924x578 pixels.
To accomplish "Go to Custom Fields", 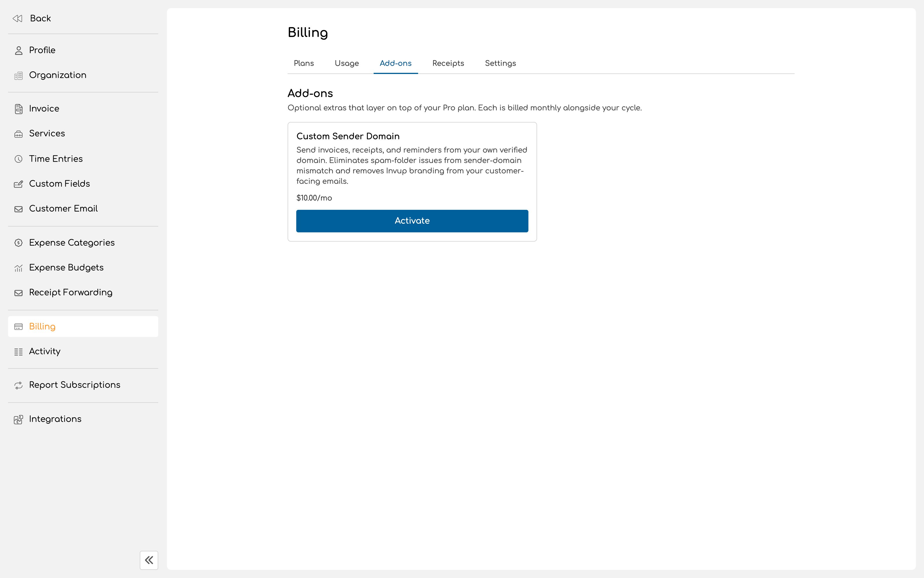I will click(x=83, y=184).
